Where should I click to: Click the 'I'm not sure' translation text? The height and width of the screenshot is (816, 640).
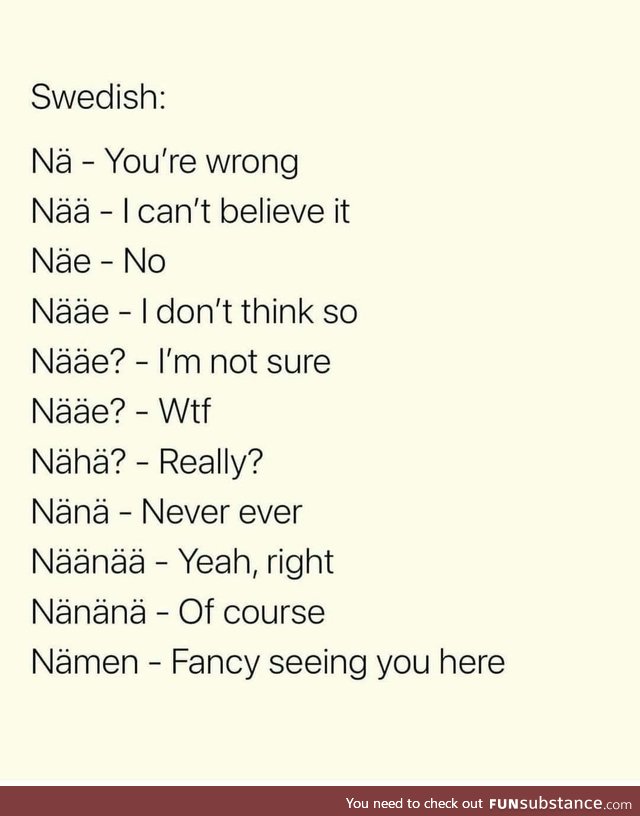click(244, 361)
